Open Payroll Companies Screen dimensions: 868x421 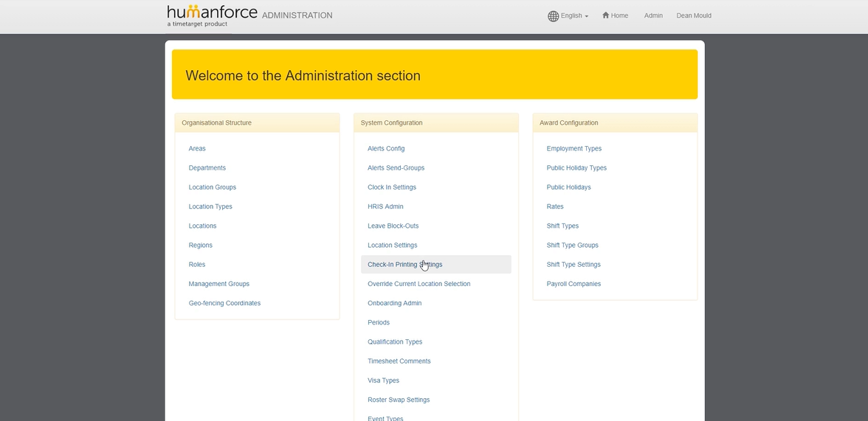pyautogui.click(x=573, y=284)
